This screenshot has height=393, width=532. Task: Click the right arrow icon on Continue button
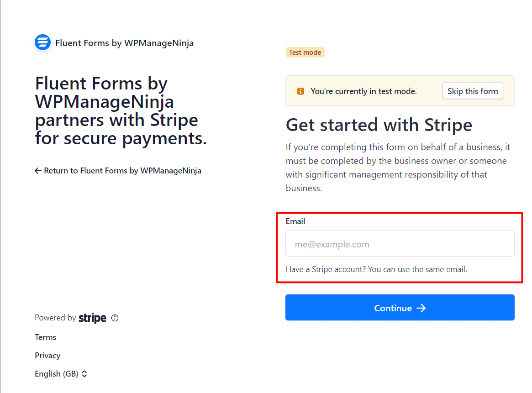click(x=421, y=308)
